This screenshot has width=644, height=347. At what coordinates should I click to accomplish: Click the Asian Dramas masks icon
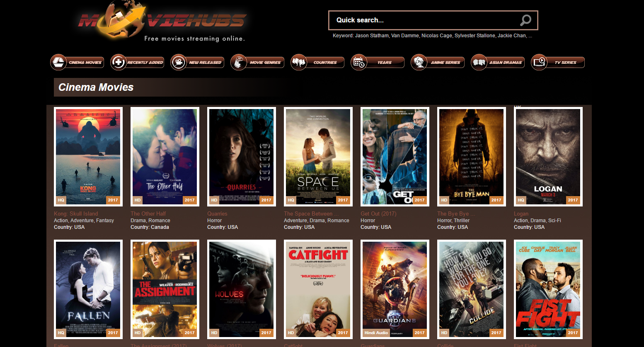[x=479, y=62]
